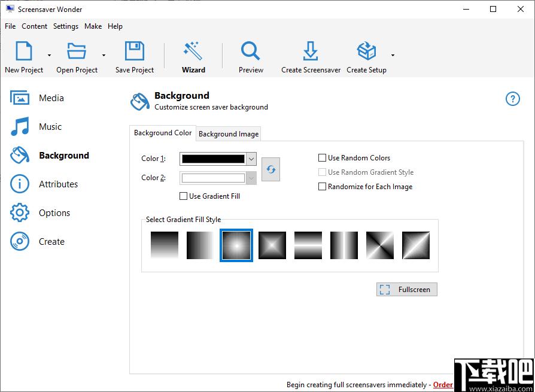
Task: Click the Save Project floppy disk icon
Action: tap(135, 52)
